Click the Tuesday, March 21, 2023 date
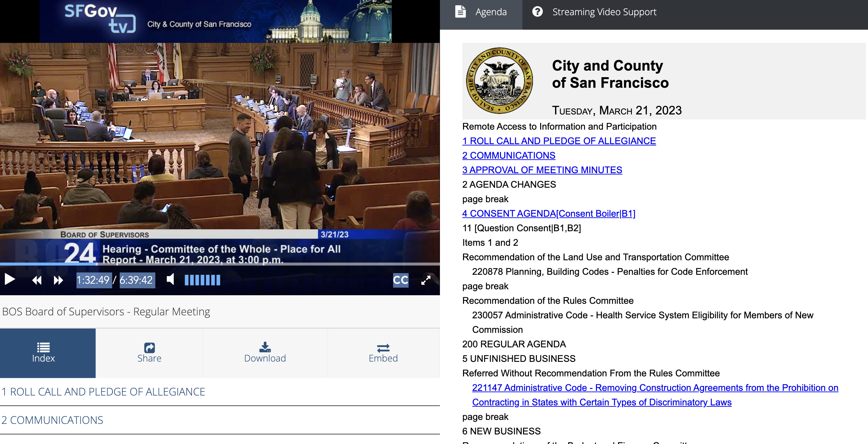868x444 pixels. (x=617, y=111)
